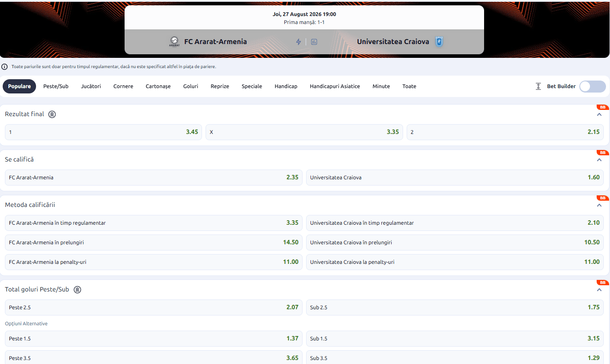Click the Prima manșă: 1-1 score text
610x364 pixels.
[304, 22]
